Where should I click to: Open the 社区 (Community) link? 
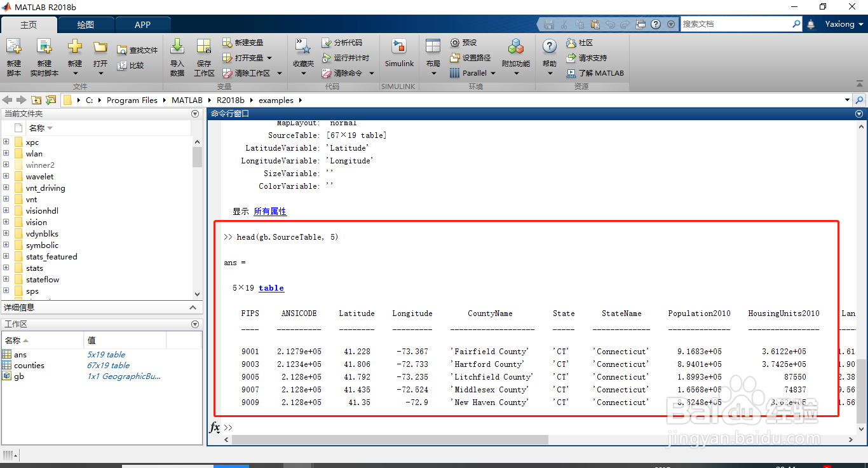click(x=580, y=43)
